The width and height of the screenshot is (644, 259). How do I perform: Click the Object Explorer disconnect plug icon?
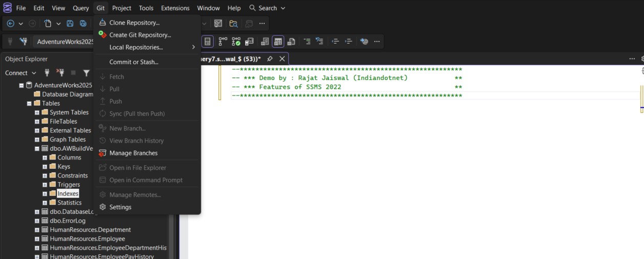[60, 73]
